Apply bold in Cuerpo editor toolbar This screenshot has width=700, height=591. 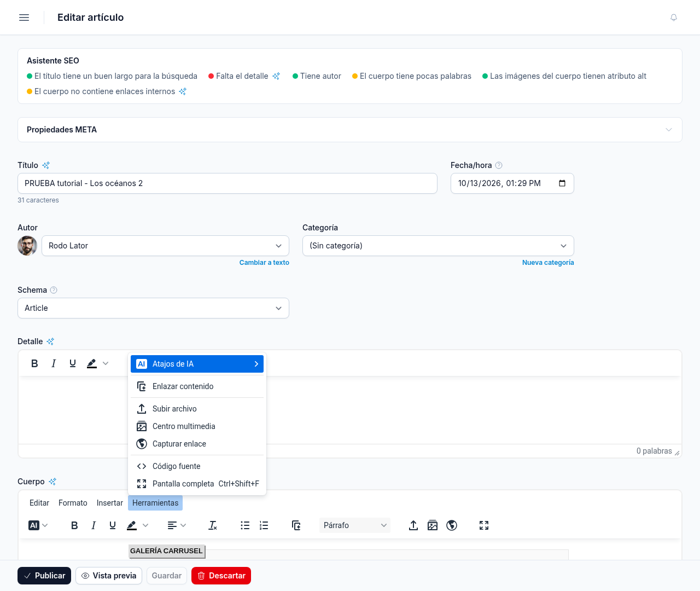pos(74,525)
